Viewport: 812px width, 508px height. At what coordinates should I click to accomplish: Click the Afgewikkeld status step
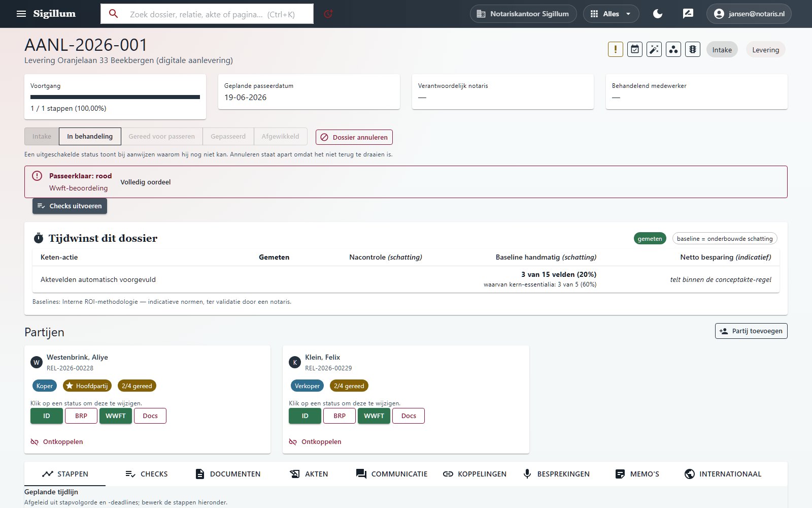click(x=281, y=136)
